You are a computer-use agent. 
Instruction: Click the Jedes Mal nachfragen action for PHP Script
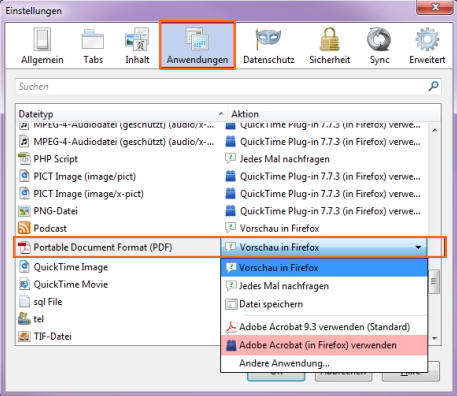pos(284,159)
